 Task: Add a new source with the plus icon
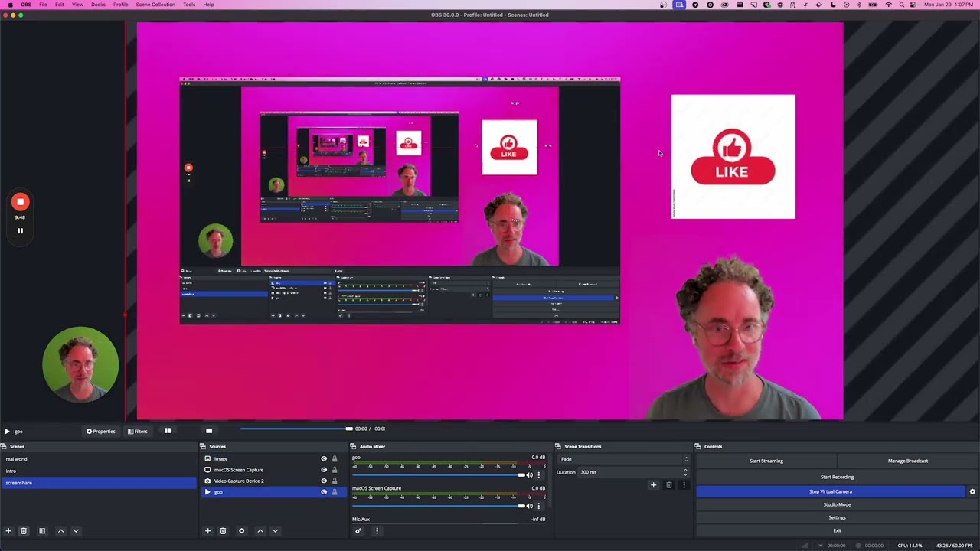207,531
